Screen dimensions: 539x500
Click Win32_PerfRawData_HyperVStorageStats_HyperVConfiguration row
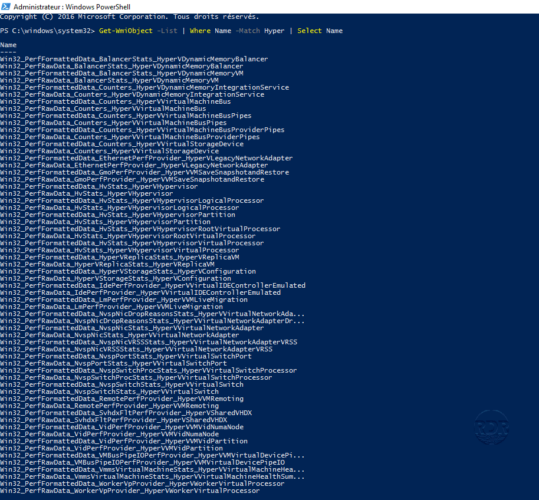pyautogui.click(x=116, y=279)
